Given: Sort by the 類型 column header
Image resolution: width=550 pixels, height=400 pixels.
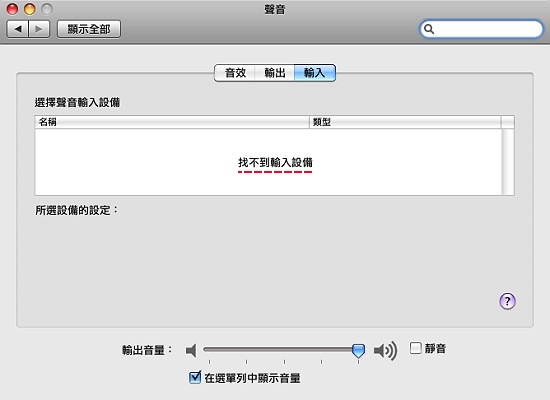Looking at the screenshot, I should pos(405,122).
